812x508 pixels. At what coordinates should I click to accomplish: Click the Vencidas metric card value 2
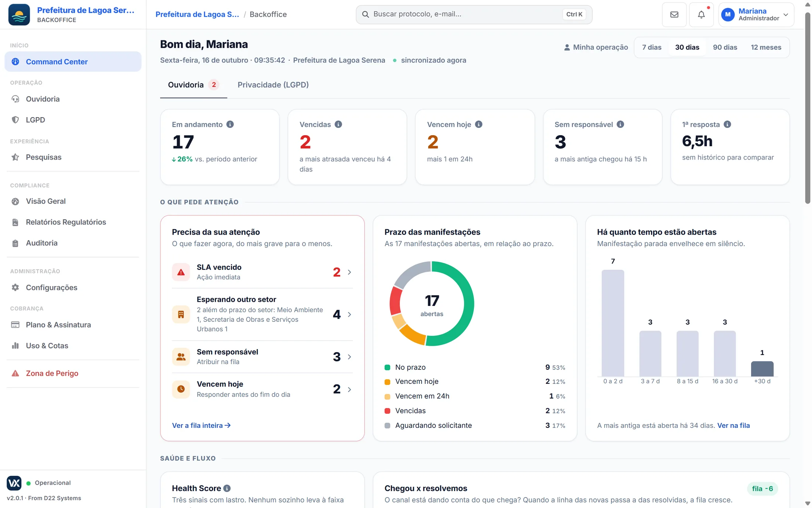coord(305,142)
